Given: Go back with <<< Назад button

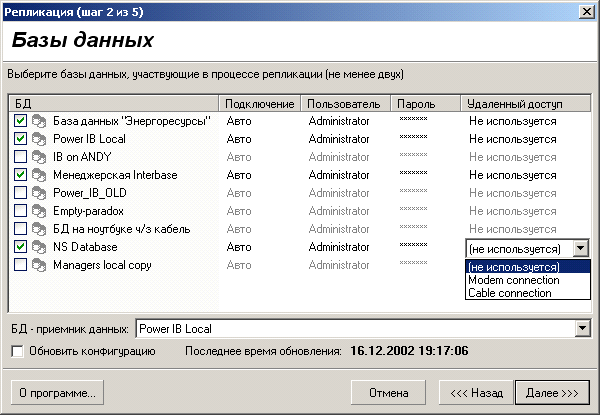Looking at the screenshot, I should 476,392.
